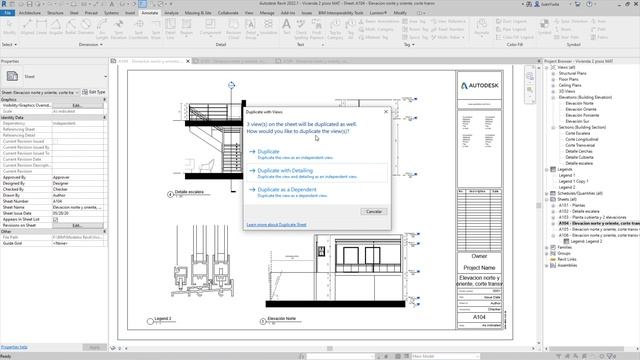Activate the Spot Coordinate tool
Viewport: 640px width, 360px height.
(x=139, y=29)
